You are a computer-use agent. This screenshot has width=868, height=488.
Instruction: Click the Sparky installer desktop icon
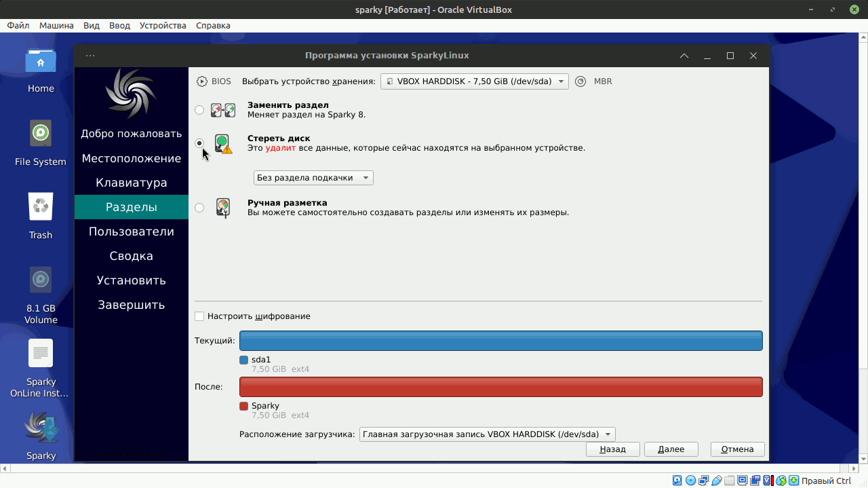(x=41, y=428)
